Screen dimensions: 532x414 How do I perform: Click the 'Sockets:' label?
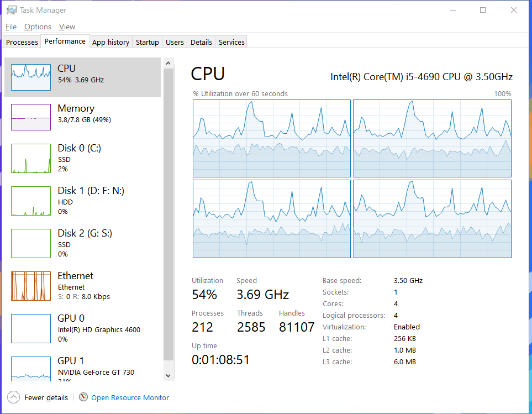pos(335,292)
